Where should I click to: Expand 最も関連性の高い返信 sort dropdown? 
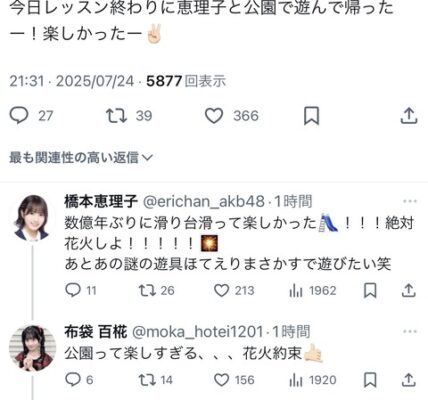[81, 158]
